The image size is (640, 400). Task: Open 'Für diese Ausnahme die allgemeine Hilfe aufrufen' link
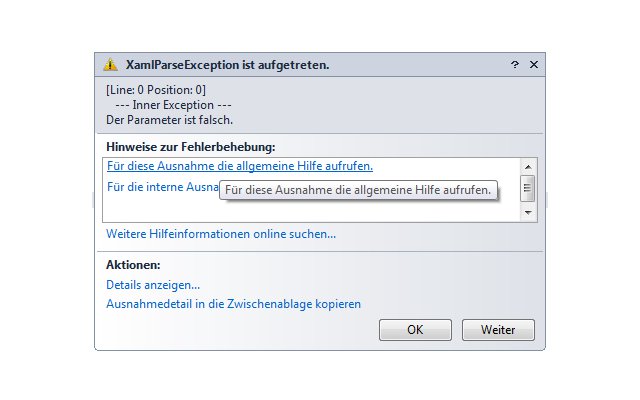[x=240, y=166]
